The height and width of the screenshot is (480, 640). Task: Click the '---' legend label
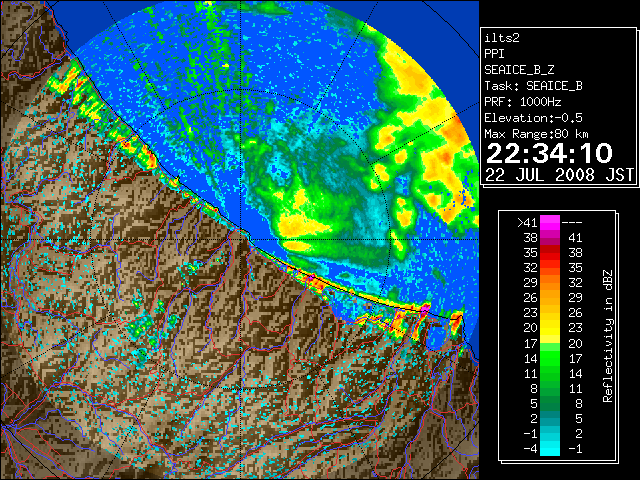(x=572, y=222)
